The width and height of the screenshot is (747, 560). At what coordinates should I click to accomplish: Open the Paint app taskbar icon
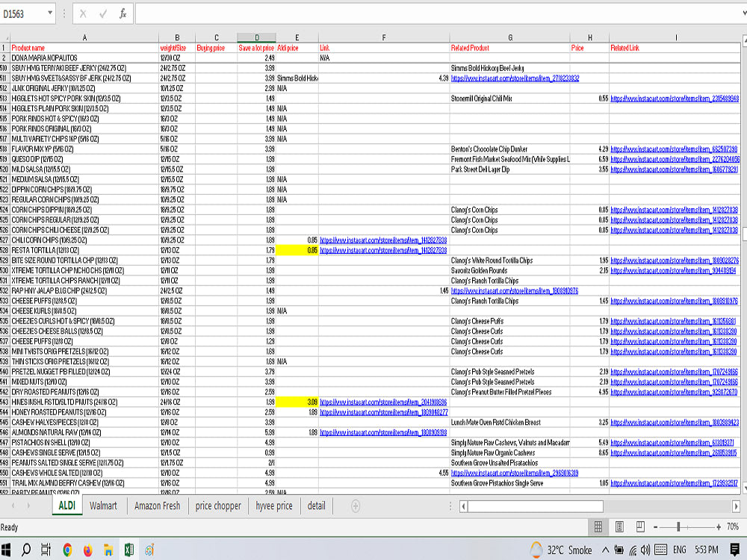149,550
